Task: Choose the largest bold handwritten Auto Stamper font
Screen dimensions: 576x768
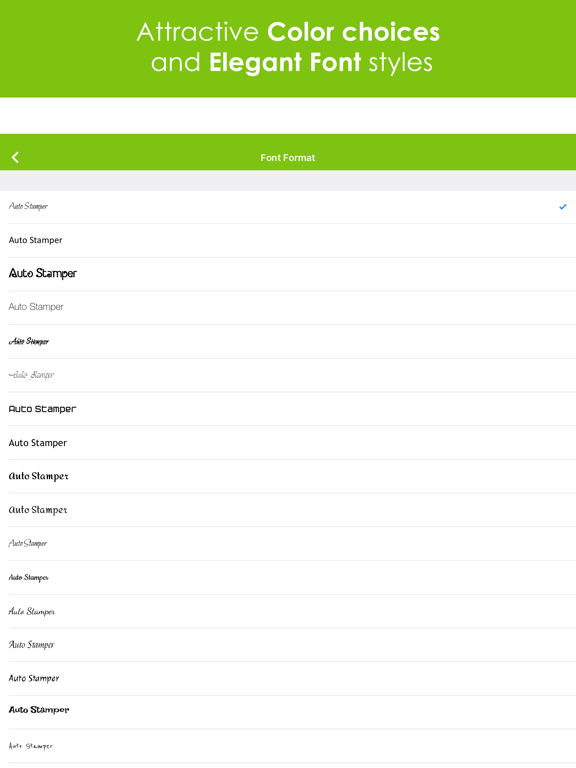Action: click(x=288, y=274)
